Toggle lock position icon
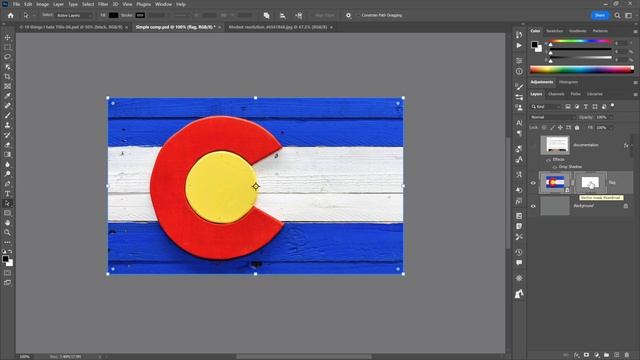Image resolution: width=640 pixels, height=360 pixels. tap(560, 128)
